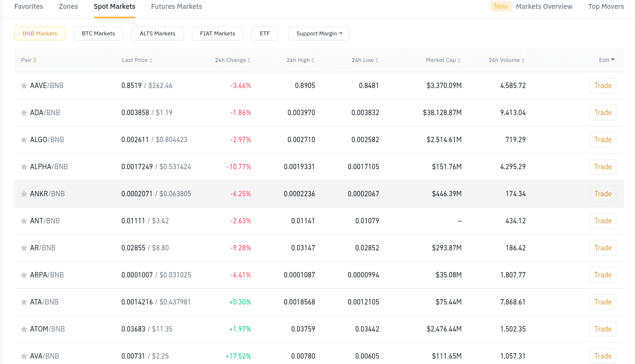Select the -10.77% change value

point(239,167)
